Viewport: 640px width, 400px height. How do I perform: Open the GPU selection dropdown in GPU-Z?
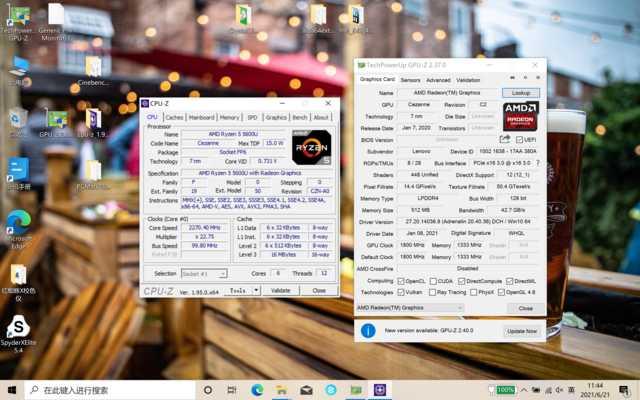tap(410, 308)
